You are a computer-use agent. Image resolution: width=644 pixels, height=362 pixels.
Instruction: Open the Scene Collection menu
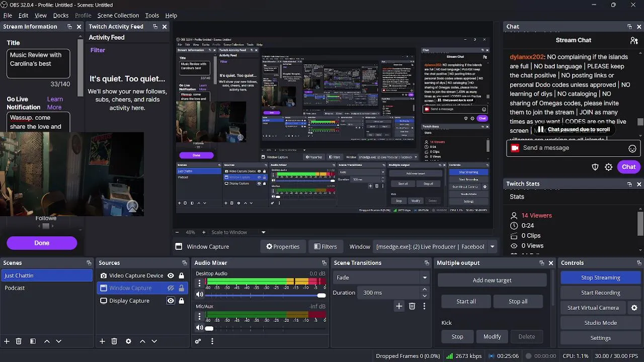point(118,16)
